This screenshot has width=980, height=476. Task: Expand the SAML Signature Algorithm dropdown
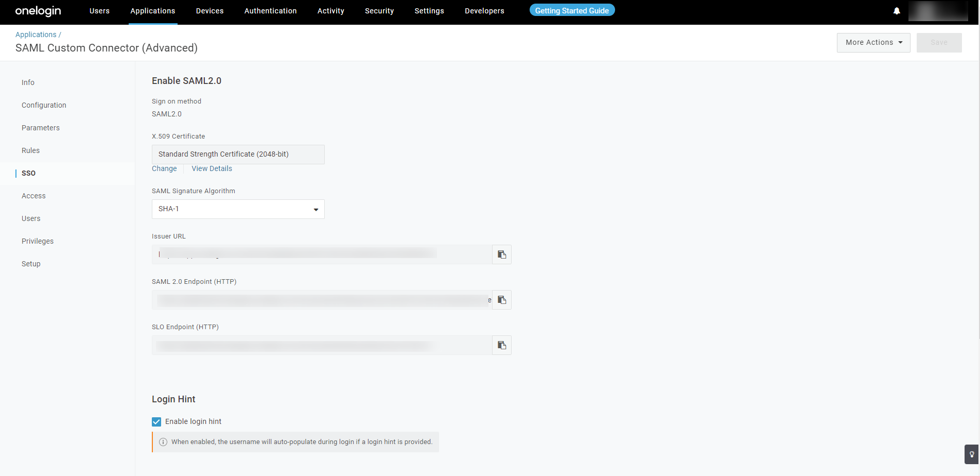[x=238, y=209]
